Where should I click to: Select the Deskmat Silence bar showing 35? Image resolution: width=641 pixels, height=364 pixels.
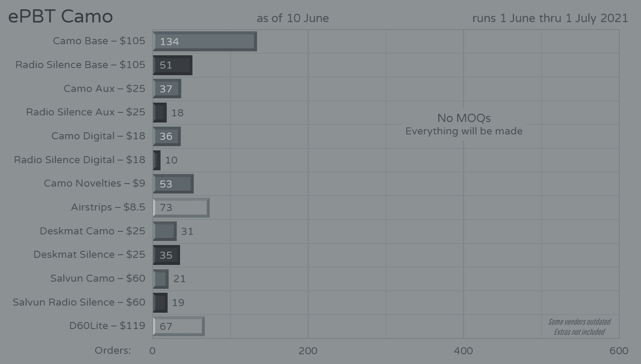[166, 255]
